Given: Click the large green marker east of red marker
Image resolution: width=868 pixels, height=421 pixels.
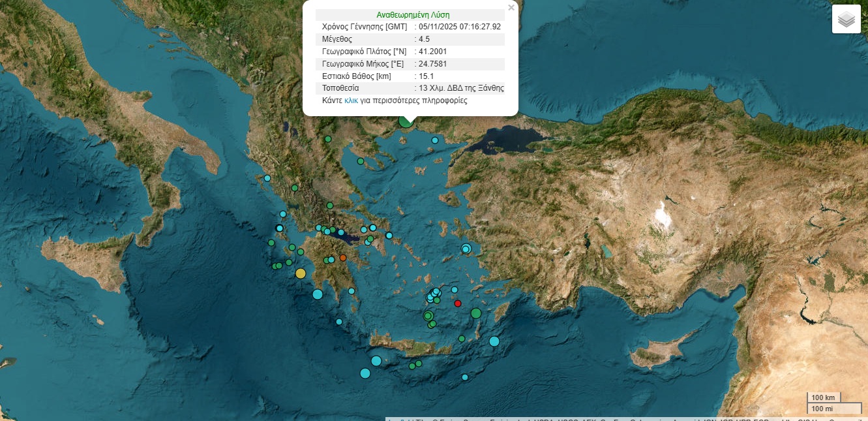Looking at the screenshot, I should coord(476,313).
